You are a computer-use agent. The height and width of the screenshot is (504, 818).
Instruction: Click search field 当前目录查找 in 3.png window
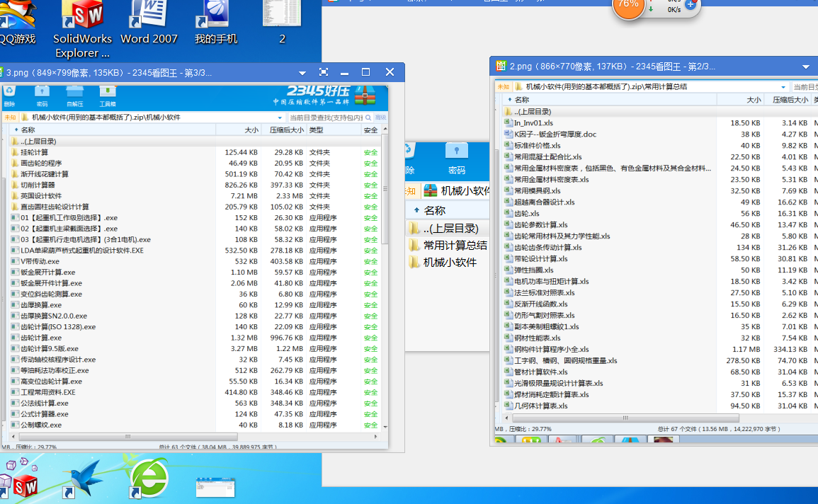(326, 118)
